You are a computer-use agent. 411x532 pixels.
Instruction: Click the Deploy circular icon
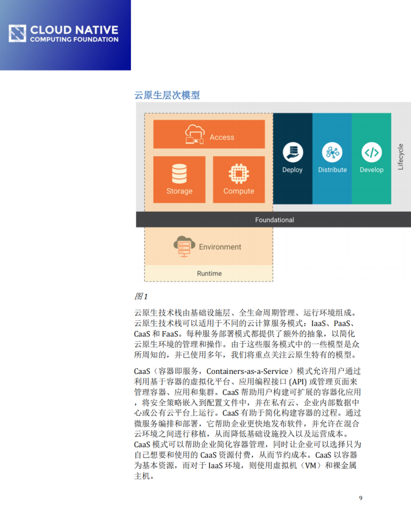pyautogui.click(x=292, y=153)
